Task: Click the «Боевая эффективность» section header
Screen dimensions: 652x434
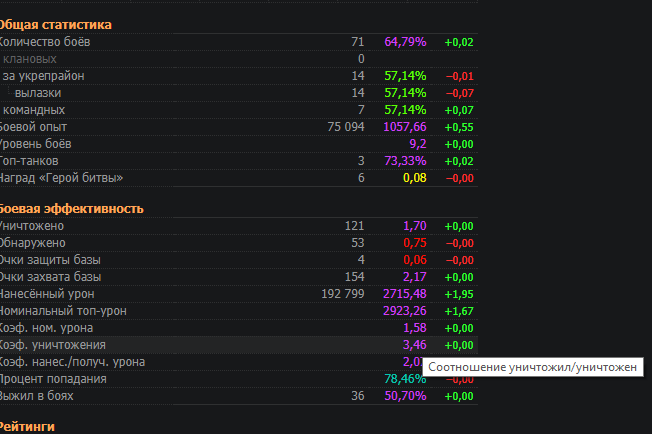Action: coord(70,208)
